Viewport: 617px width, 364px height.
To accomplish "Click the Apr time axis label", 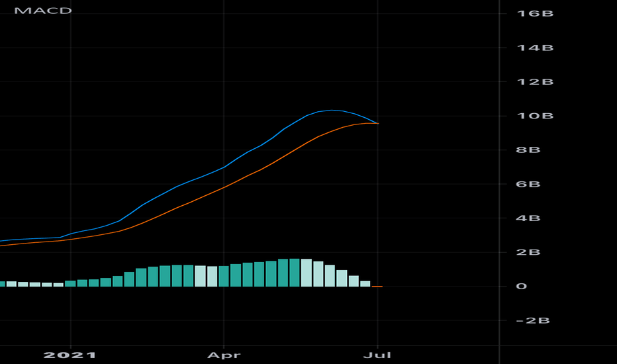I will click(224, 355).
